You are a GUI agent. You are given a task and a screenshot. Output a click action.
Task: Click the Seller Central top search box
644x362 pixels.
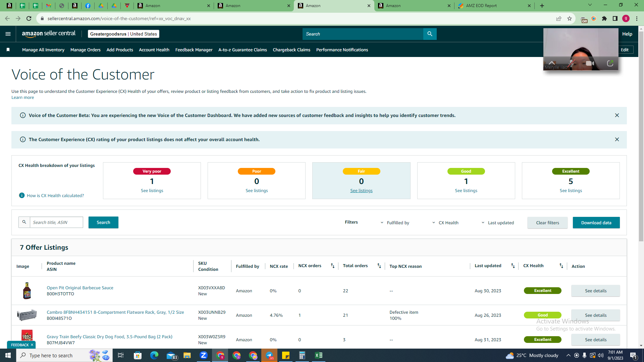(x=363, y=34)
